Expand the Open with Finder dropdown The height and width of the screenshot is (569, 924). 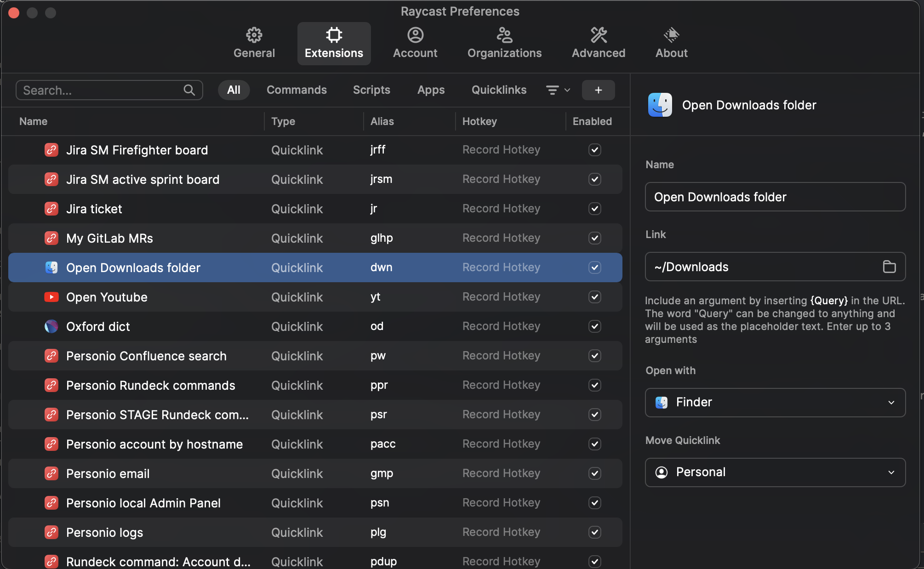pos(775,403)
